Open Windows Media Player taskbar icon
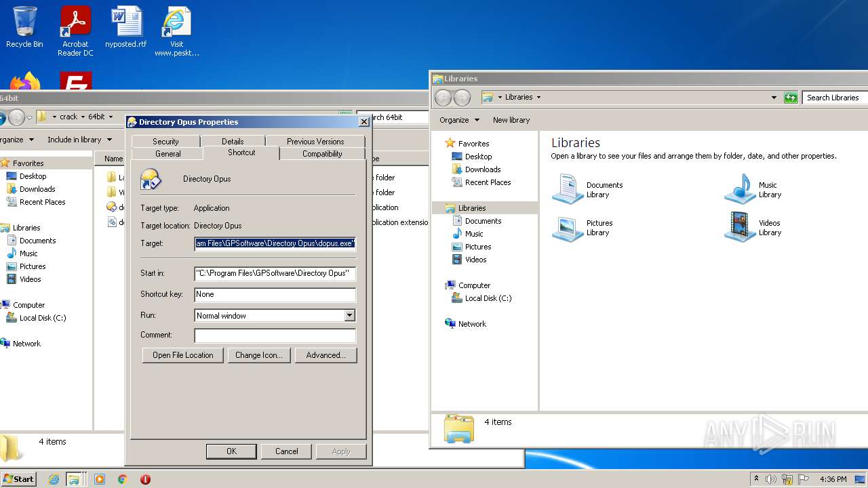868x488 pixels. click(100, 479)
